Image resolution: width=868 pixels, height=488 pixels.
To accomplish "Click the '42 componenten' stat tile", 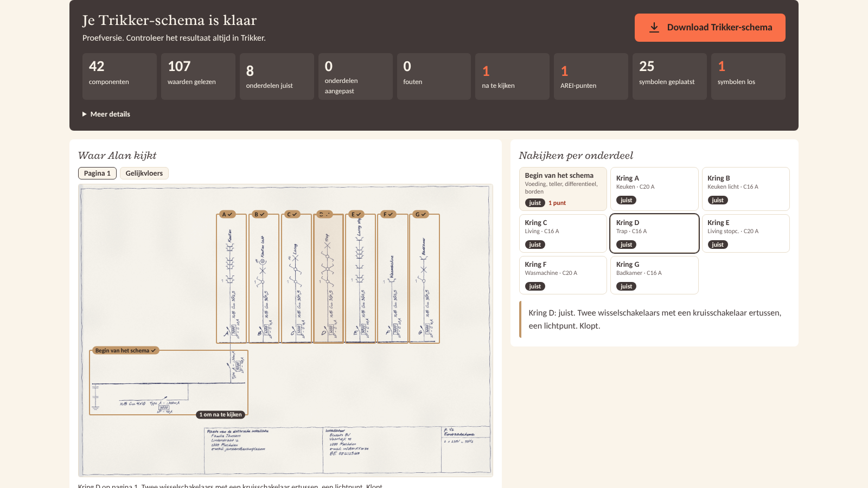I will (x=119, y=76).
